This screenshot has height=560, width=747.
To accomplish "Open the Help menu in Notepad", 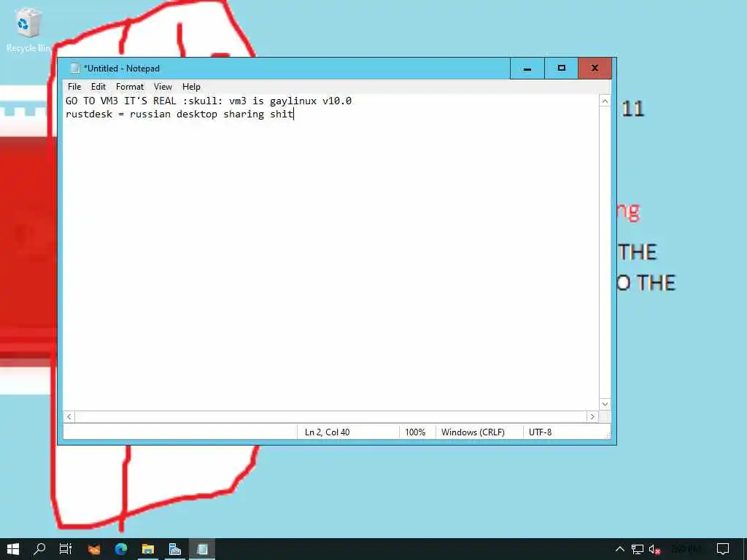I will pyautogui.click(x=191, y=87).
